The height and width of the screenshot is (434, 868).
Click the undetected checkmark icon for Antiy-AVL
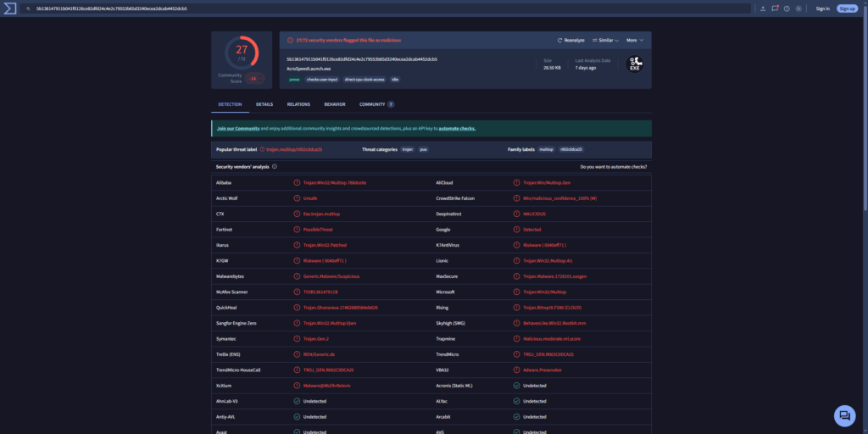pos(297,417)
